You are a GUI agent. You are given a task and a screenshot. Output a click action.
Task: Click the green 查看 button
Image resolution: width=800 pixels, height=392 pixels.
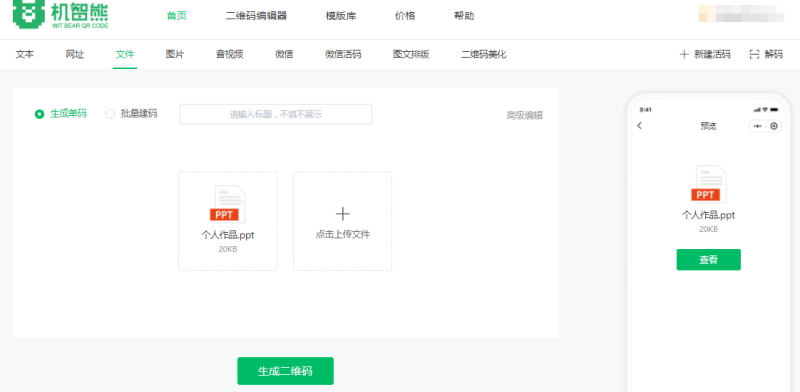coord(708,260)
